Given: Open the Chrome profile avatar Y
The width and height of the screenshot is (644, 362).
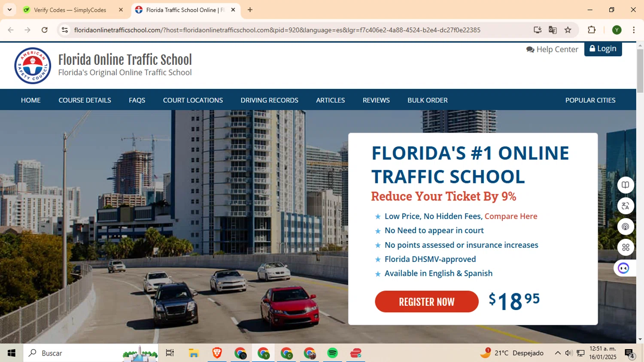Looking at the screenshot, I should [617, 30].
